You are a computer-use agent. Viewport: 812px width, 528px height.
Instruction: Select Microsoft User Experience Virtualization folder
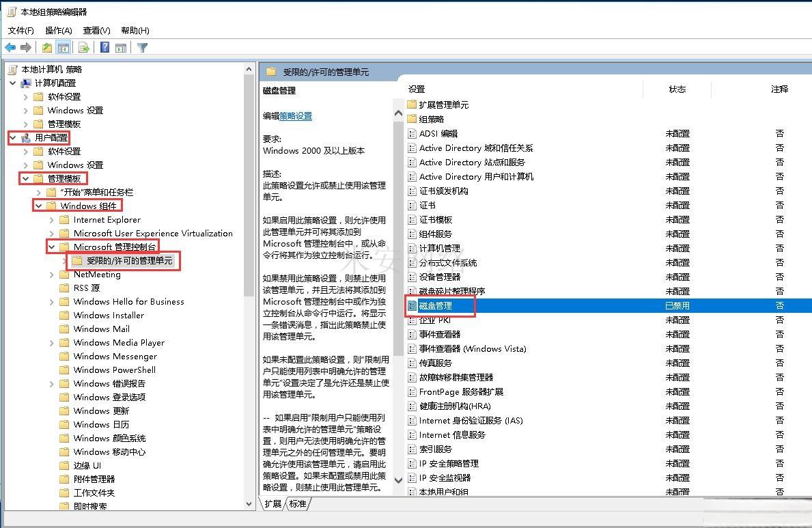point(153,234)
